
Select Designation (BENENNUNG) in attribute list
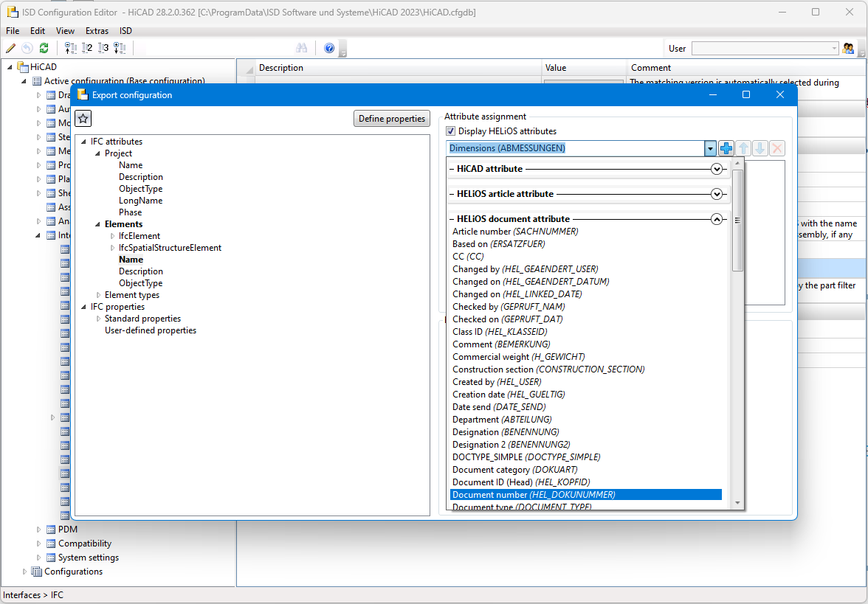click(506, 432)
